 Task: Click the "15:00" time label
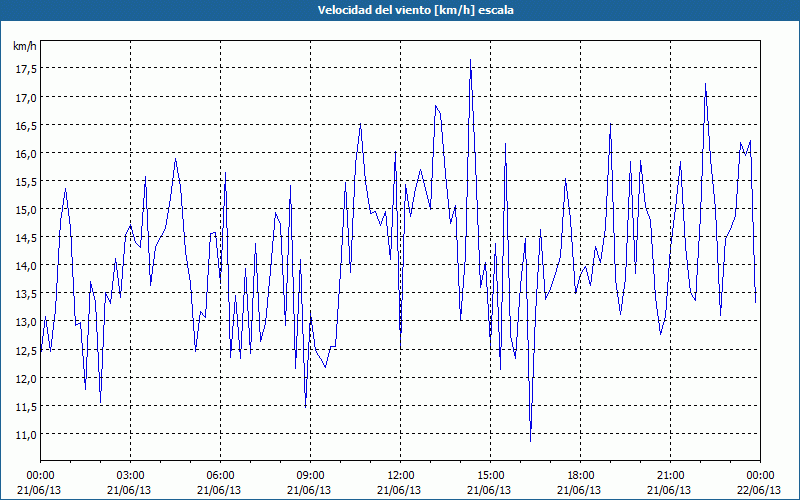click(490, 476)
